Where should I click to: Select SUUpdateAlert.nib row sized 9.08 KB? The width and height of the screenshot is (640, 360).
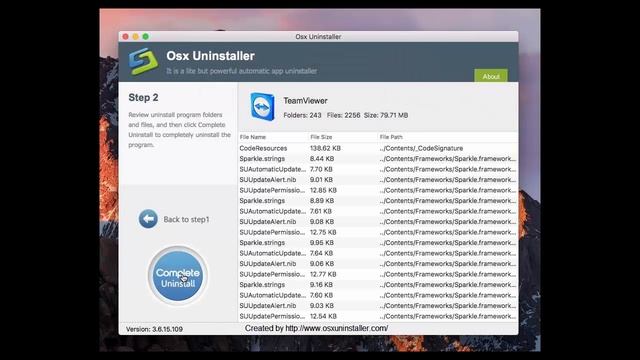[x=378, y=222]
